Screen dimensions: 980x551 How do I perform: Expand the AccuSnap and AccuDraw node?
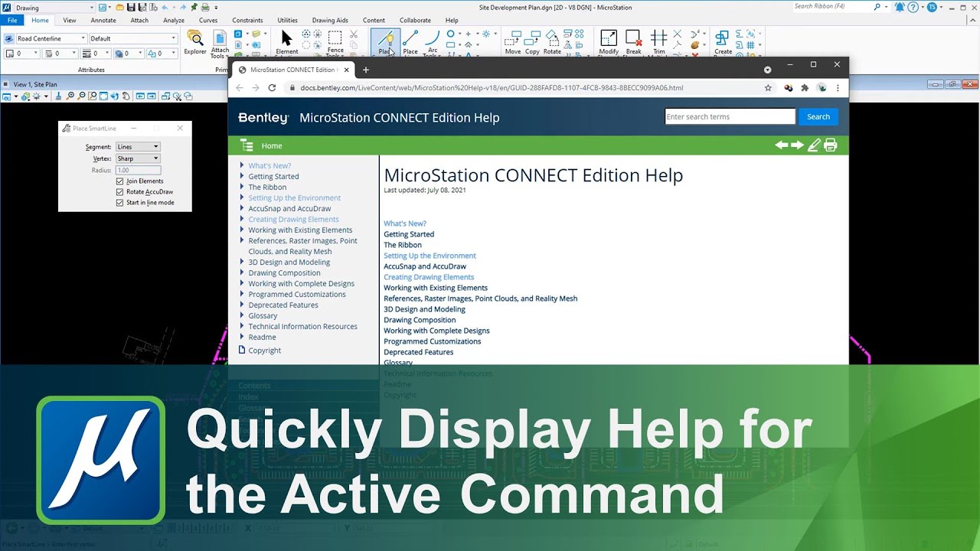[x=242, y=208]
